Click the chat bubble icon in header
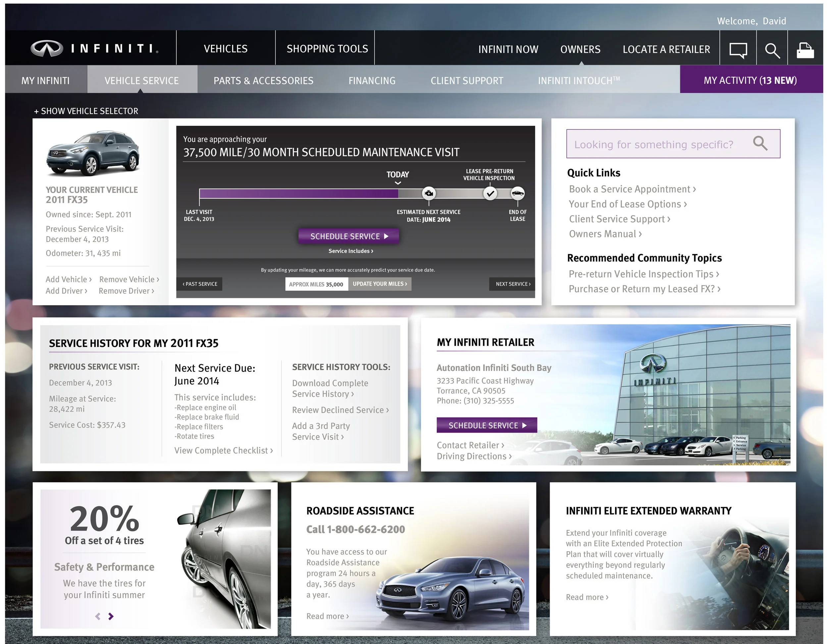The height and width of the screenshot is (644, 828). [x=738, y=50]
